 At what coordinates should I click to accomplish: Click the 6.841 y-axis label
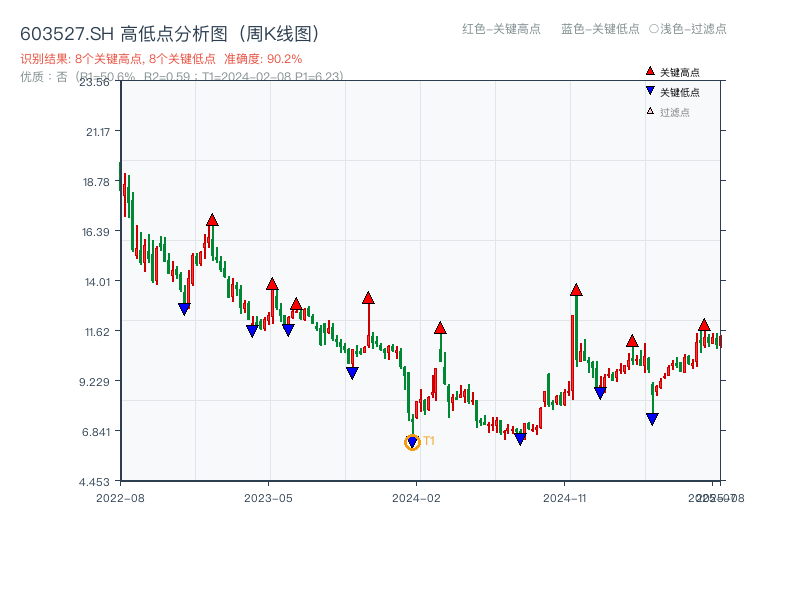pyautogui.click(x=96, y=432)
